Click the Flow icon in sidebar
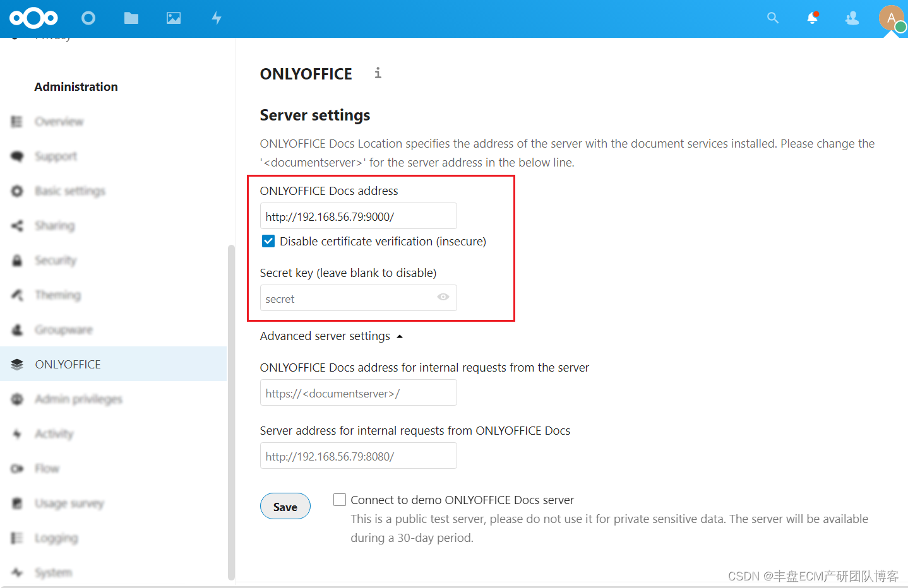The width and height of the screenshot is (908, 588). (x=17, y=468)
